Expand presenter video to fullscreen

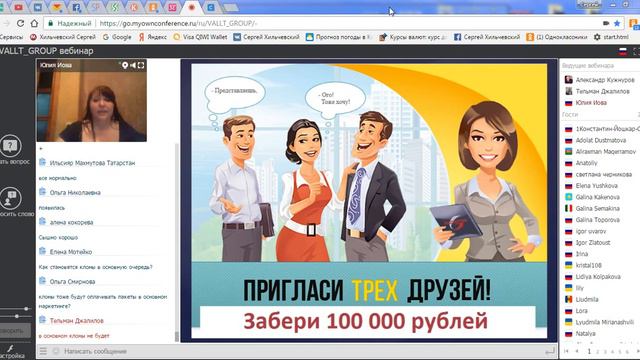(141, 65)
